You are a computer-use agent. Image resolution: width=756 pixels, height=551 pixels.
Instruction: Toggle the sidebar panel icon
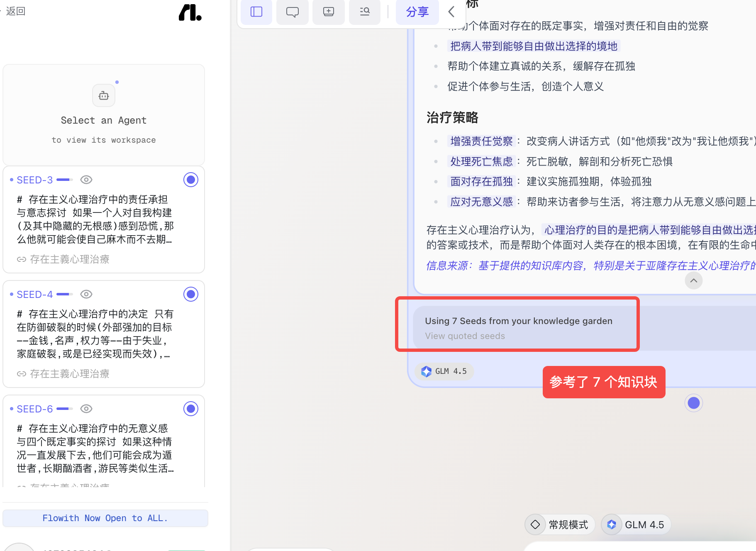pos(256,12)
